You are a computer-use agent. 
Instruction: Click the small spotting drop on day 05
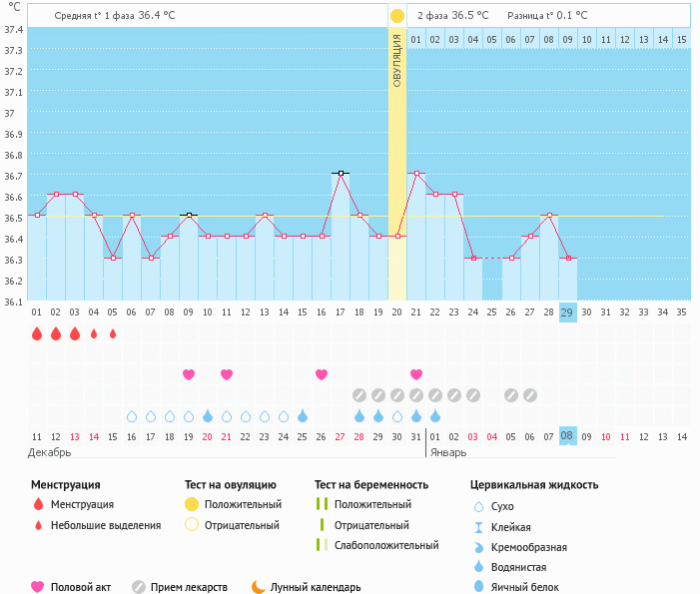coord(113,334)
